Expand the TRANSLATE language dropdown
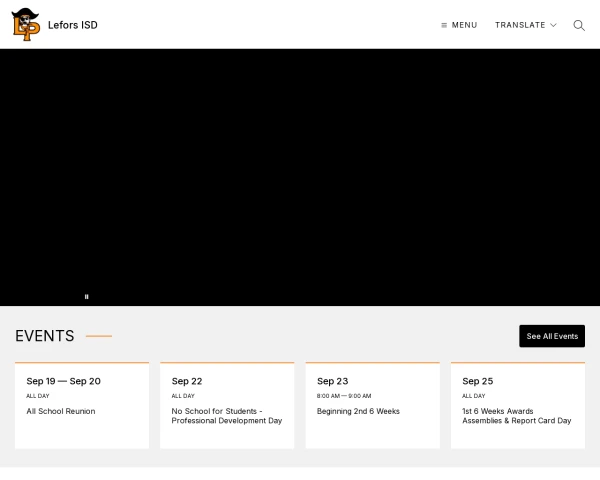 coord(525,25)
